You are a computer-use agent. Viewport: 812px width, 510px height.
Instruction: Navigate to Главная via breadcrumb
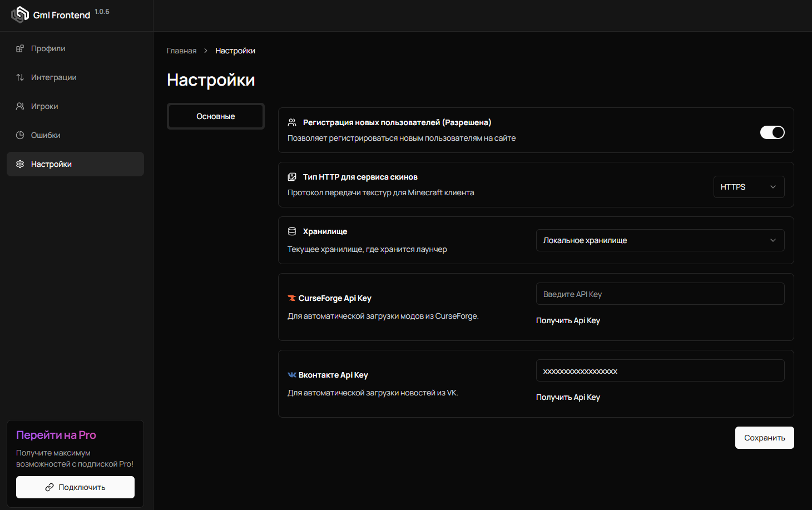(181, 50)
